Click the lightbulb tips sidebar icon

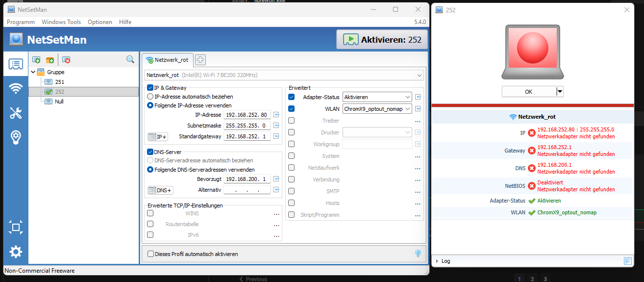tap(16, 138)
